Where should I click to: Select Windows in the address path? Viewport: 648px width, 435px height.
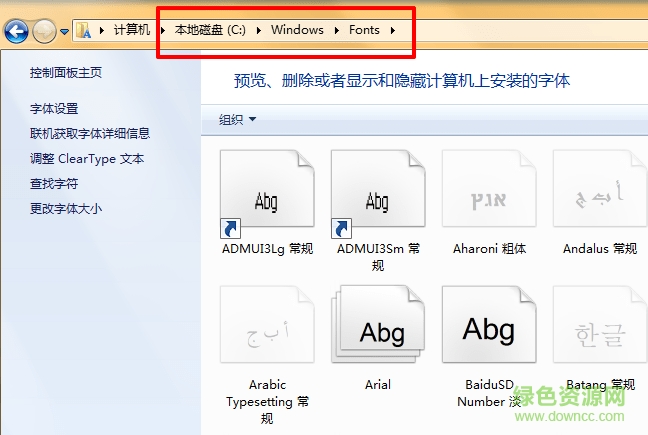point(297,30)
